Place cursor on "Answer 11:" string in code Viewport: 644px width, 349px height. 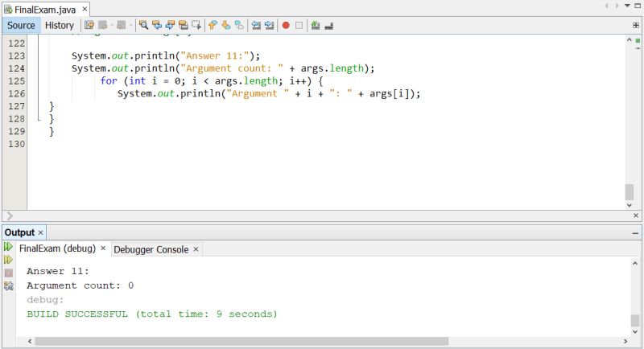point(214,55)
